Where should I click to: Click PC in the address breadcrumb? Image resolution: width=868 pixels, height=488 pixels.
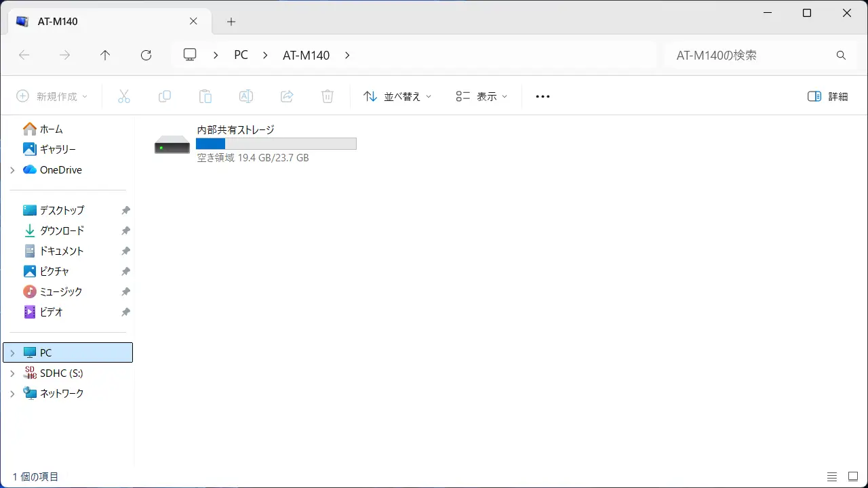[x=241, y=56]
